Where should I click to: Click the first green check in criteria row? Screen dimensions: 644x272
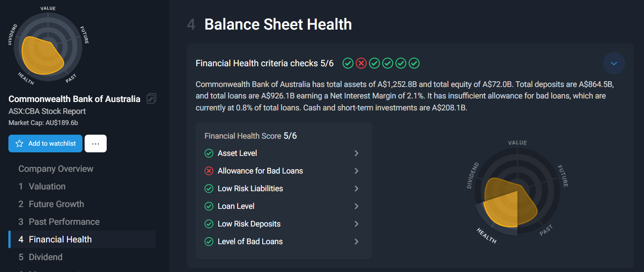pyautogui.click(x=348, y=63)
